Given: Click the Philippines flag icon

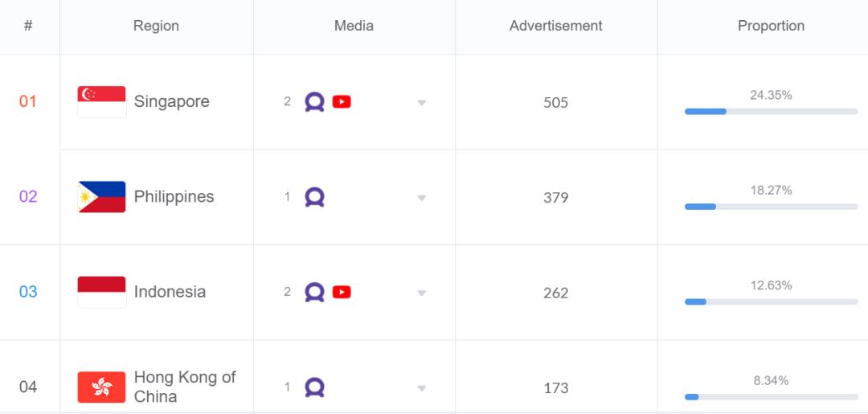Looking at the screenshot, I should tap(102, 197).
